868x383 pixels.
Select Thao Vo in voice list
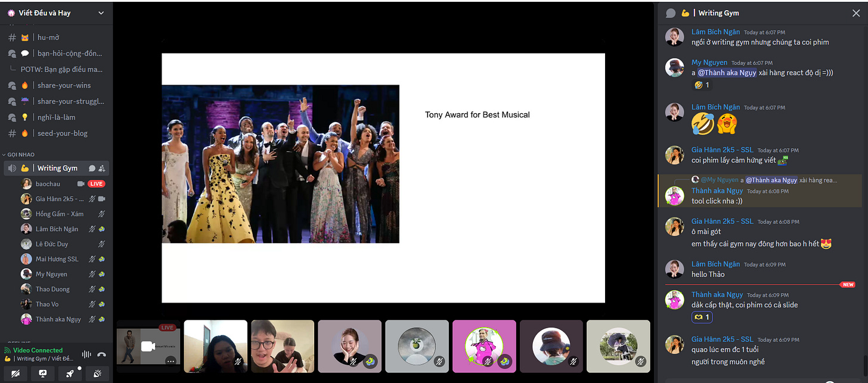(x=63, y=304)
